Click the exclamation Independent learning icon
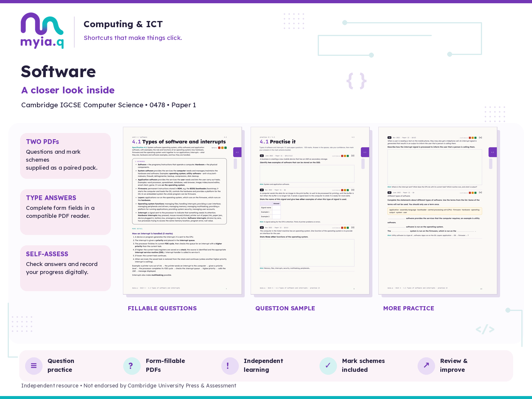This screenshot has height=399, width=532. click(230, 366)
